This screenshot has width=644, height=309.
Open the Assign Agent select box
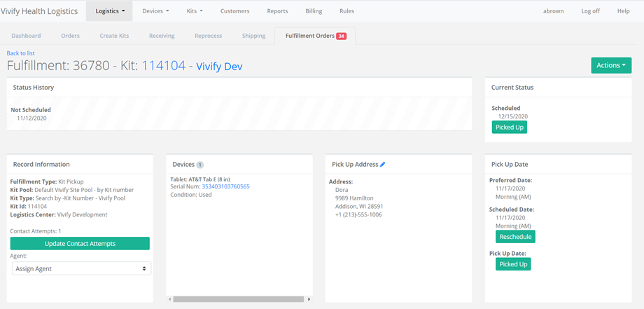coord(80,268)
